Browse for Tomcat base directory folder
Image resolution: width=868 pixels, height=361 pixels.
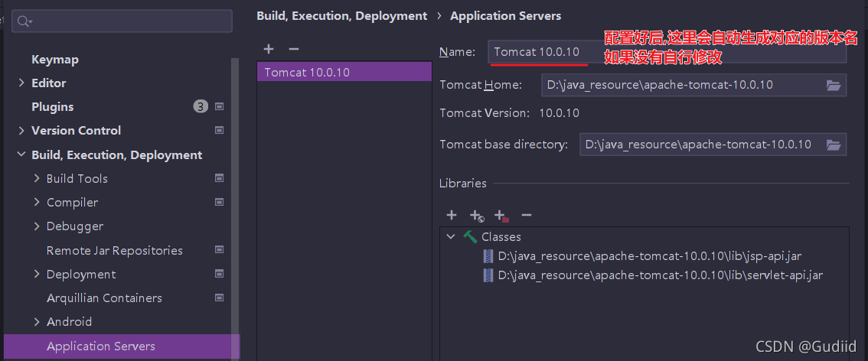click(833, 145)
